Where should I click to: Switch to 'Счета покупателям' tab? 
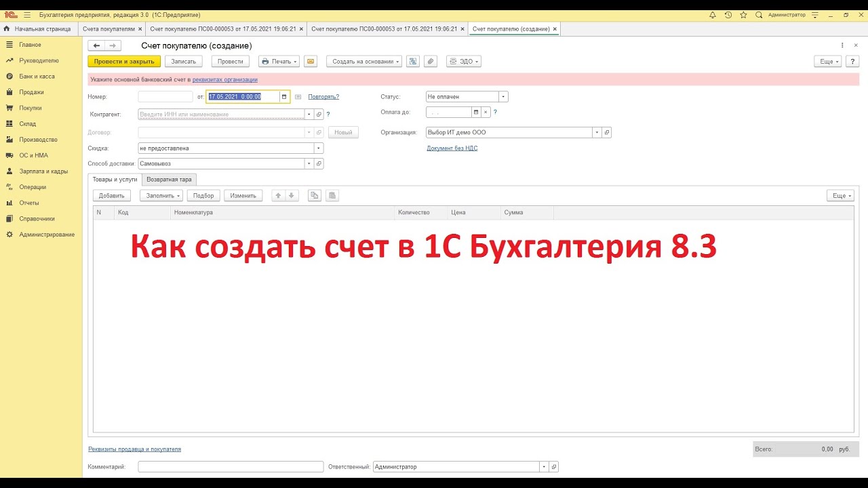pos(108,29)
